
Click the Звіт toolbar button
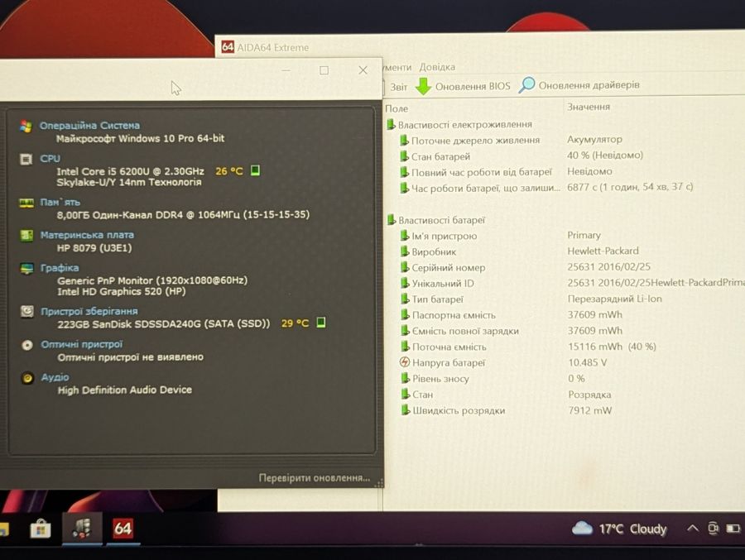tap(399, 87)
